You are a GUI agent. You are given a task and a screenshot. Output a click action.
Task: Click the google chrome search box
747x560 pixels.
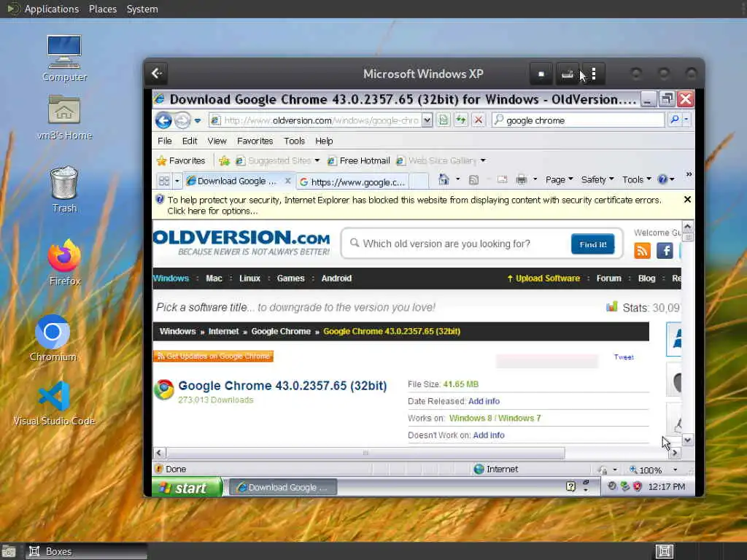point(578,120)
